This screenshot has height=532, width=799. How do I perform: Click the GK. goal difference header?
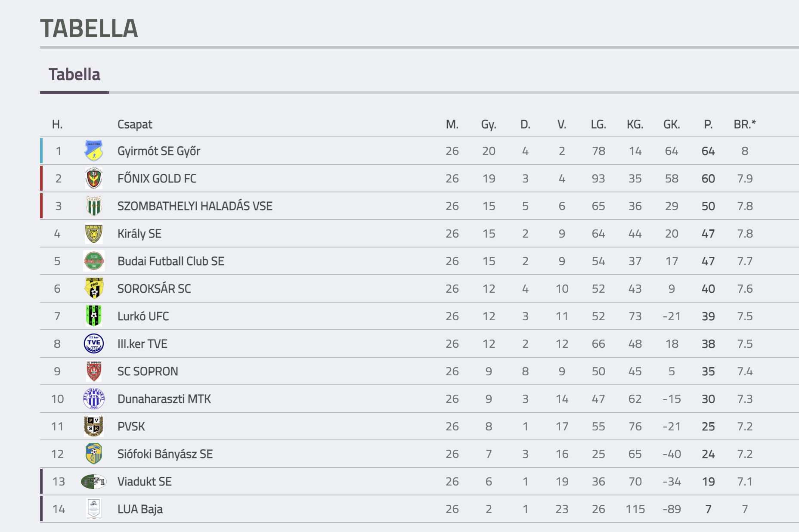672,124
